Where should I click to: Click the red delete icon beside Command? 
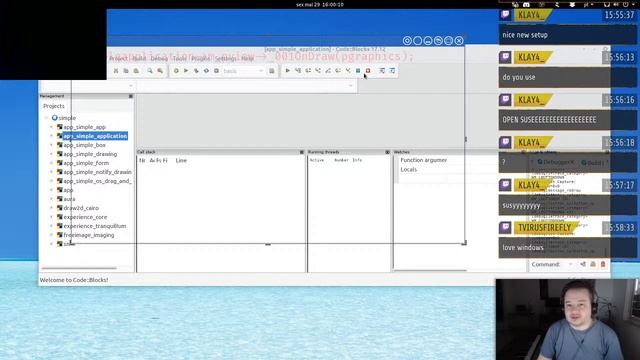point(603,264)
